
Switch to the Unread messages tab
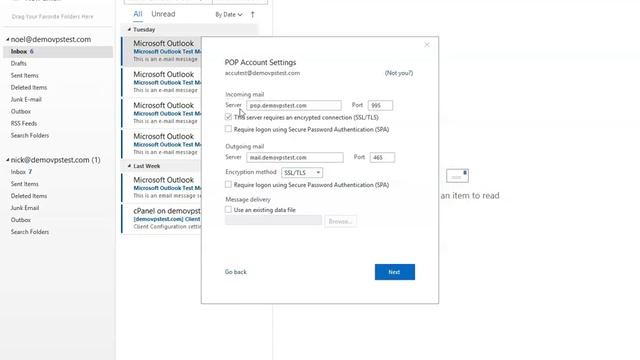click(163, 14)
